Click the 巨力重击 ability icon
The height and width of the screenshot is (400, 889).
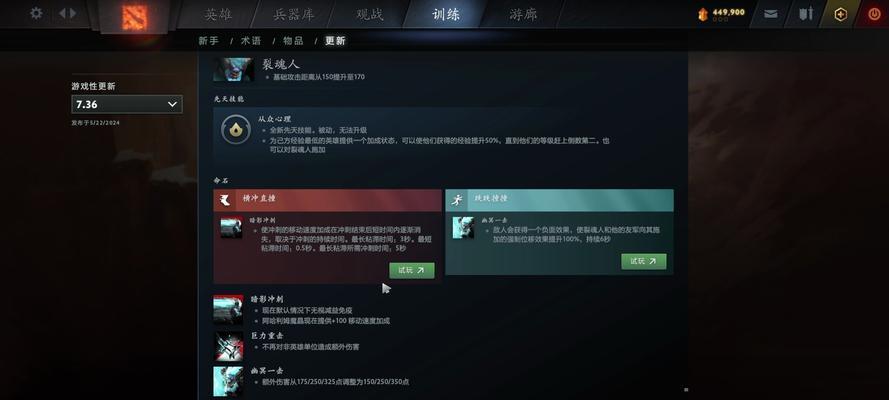point(228,346)
